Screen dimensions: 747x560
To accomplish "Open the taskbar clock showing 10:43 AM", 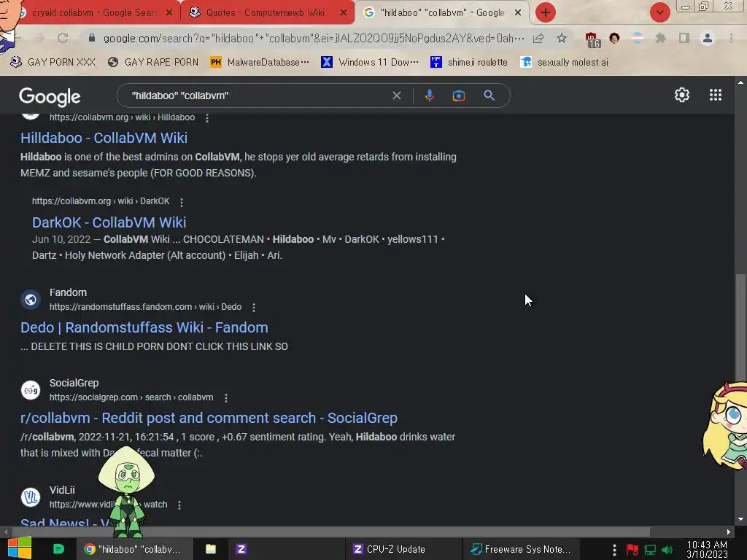I will (707, 550).
